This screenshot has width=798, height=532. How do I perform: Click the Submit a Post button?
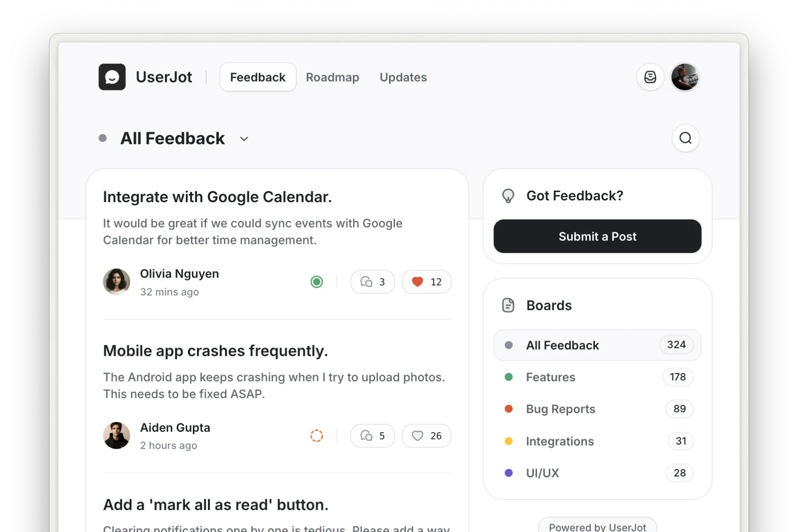point(597,236)
